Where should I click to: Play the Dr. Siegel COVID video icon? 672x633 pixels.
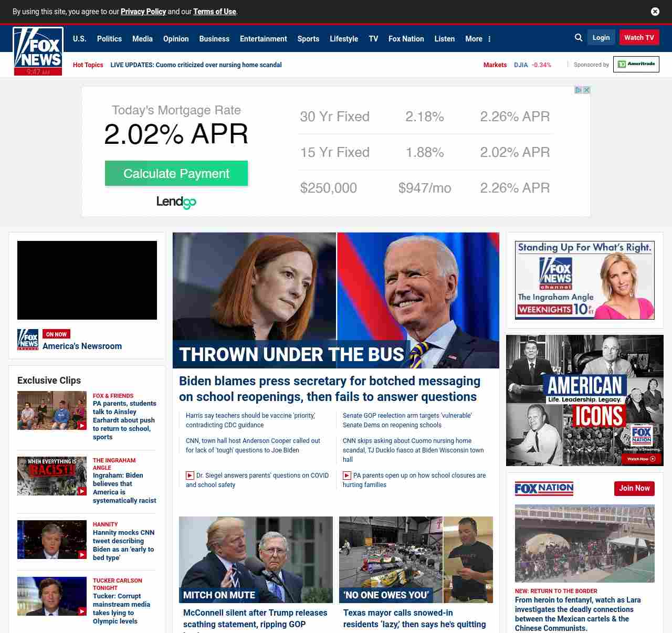pos(190,476)
